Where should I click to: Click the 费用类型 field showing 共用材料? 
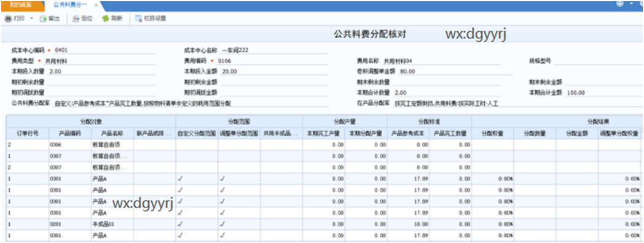pyautogui.click(x=100, y=61)
